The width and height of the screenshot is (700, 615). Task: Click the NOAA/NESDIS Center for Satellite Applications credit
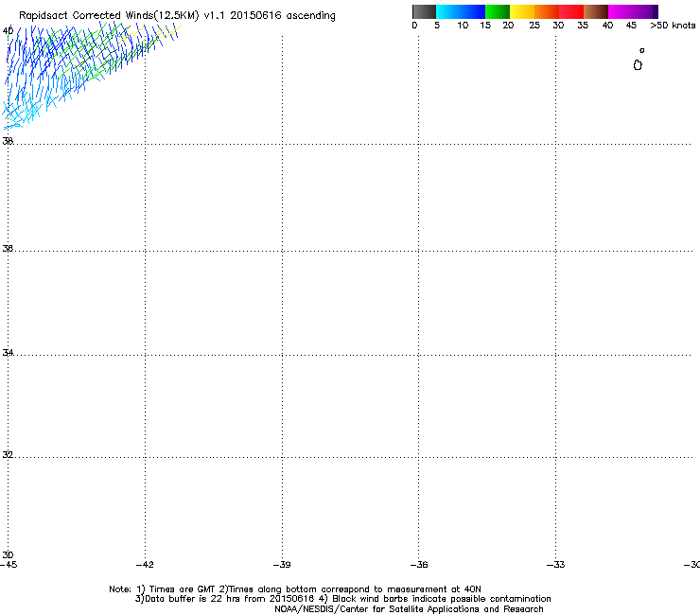(409, 609)
